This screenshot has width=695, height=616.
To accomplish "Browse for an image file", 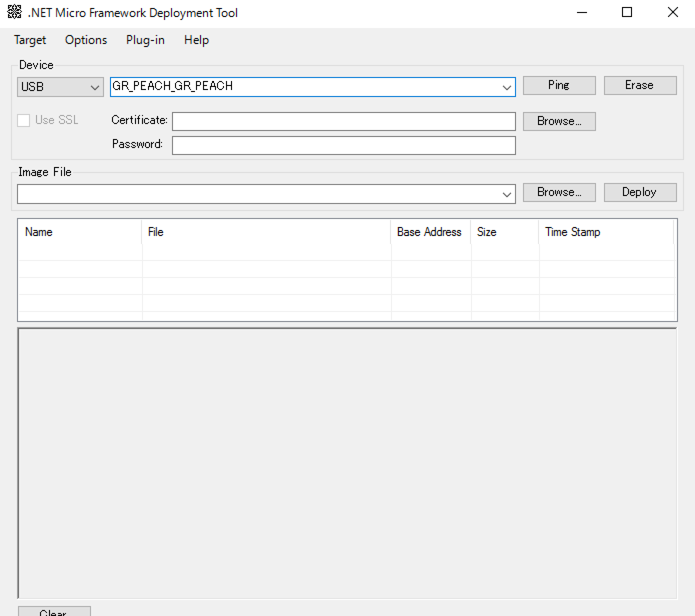I will tap(559, 192).
